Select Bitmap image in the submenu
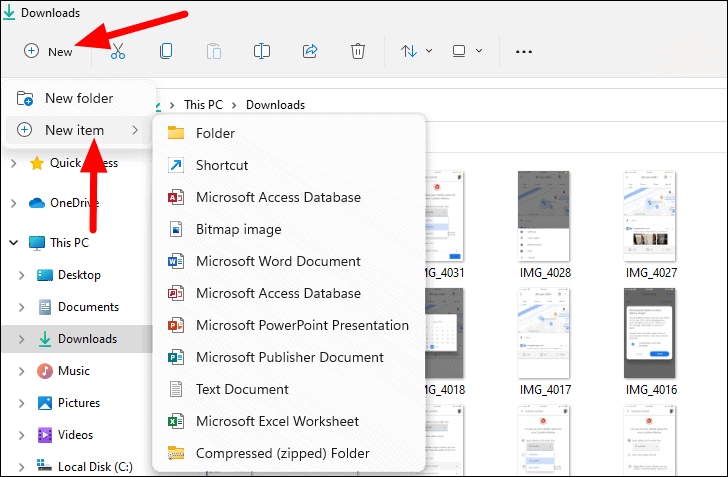The height and width of the screenshot is (477, 728). tap(288, 229)
